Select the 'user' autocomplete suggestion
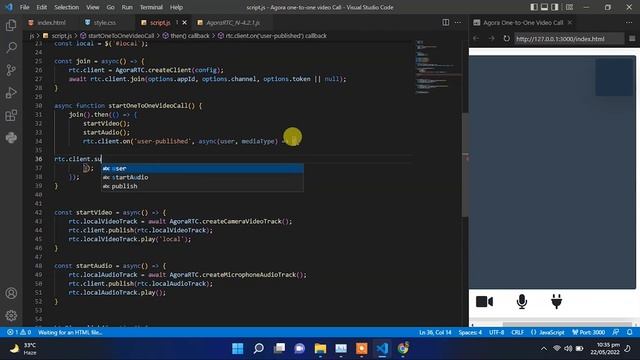Screen dimensions: 640x360 (x=202, y=168)
